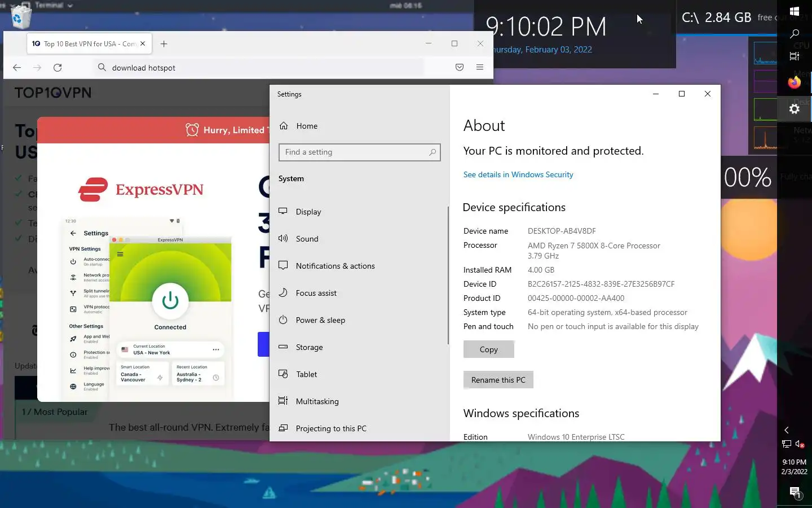Open the Windows Start button on the taskbar

[x=795, y=11]
